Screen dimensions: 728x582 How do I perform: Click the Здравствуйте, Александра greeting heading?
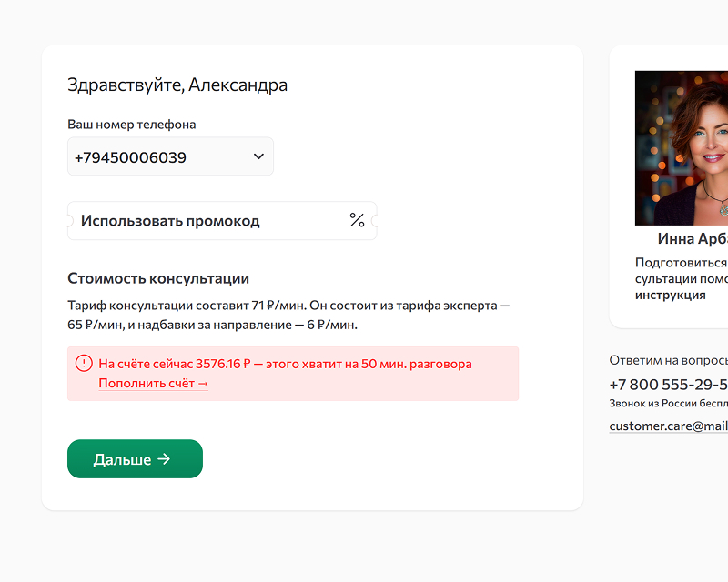coord(177,85)
